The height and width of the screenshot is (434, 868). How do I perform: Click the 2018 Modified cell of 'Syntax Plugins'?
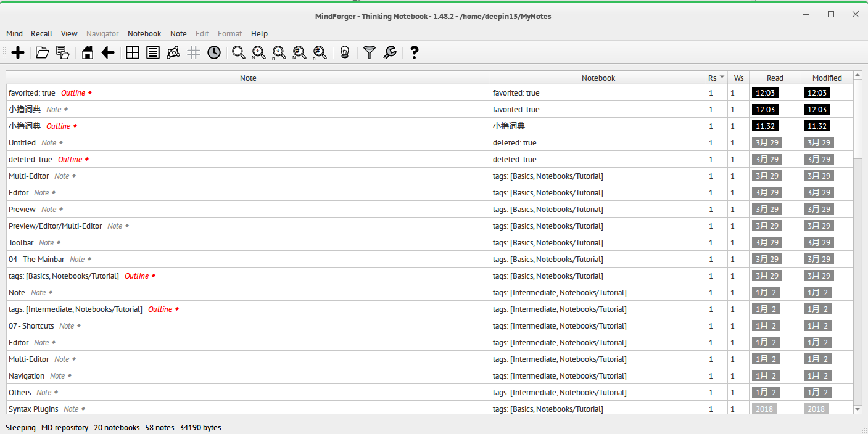coord(816,409)
